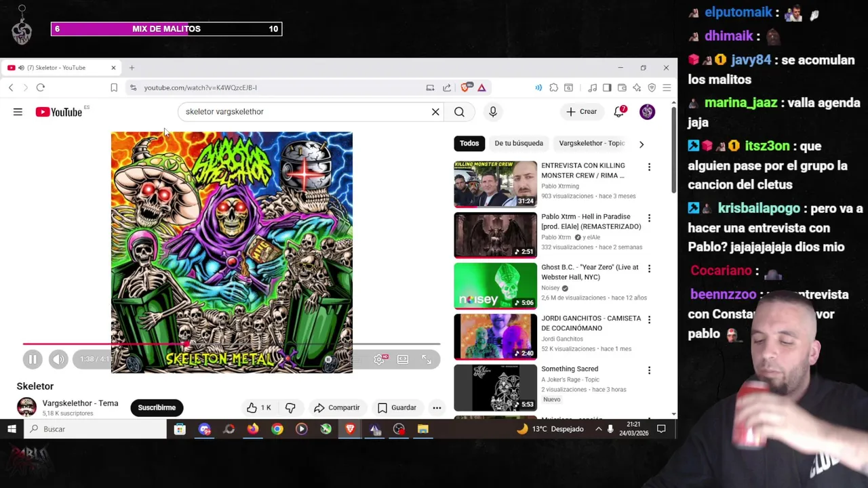Select the De tu búsqueda chip
Screen dimensions: 868x488
coord(519,143)
